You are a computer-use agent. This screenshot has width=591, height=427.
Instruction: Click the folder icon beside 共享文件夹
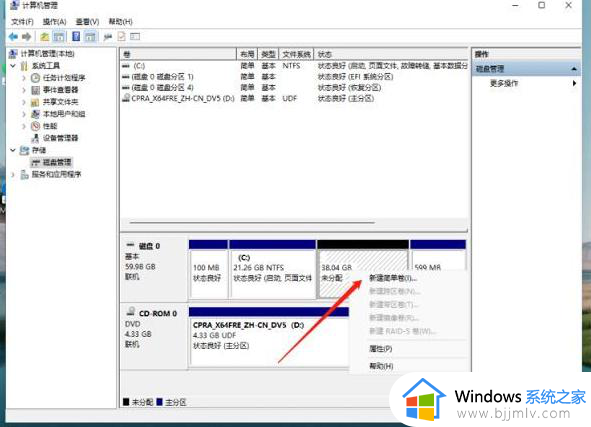(x=35, y=102)
